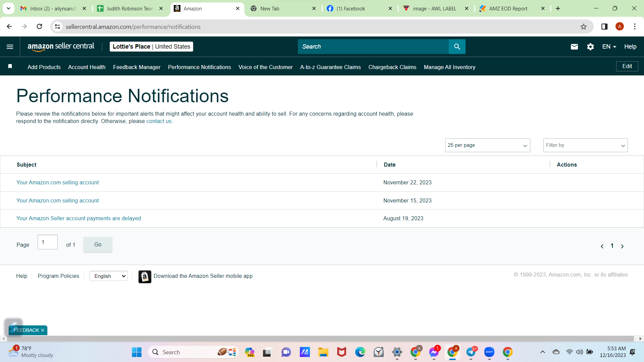The height and width of the screenshot is (362, 644).
Task: Open buyer messages mail icon
Action: click(x=574, y=47)
